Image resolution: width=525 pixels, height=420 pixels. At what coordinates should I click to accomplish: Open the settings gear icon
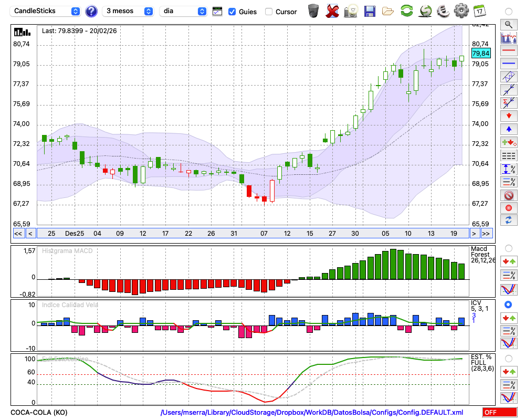pos(461,11)
